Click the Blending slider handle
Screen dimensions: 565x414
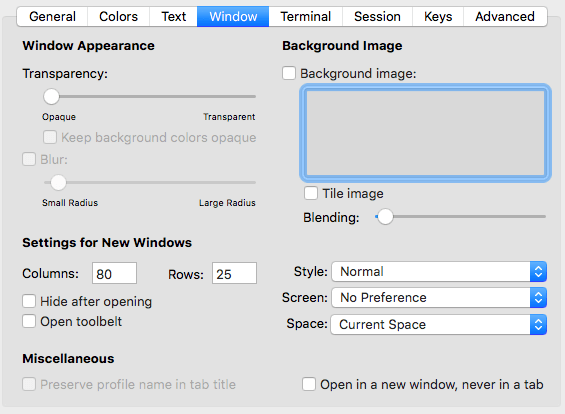[385, 217]
